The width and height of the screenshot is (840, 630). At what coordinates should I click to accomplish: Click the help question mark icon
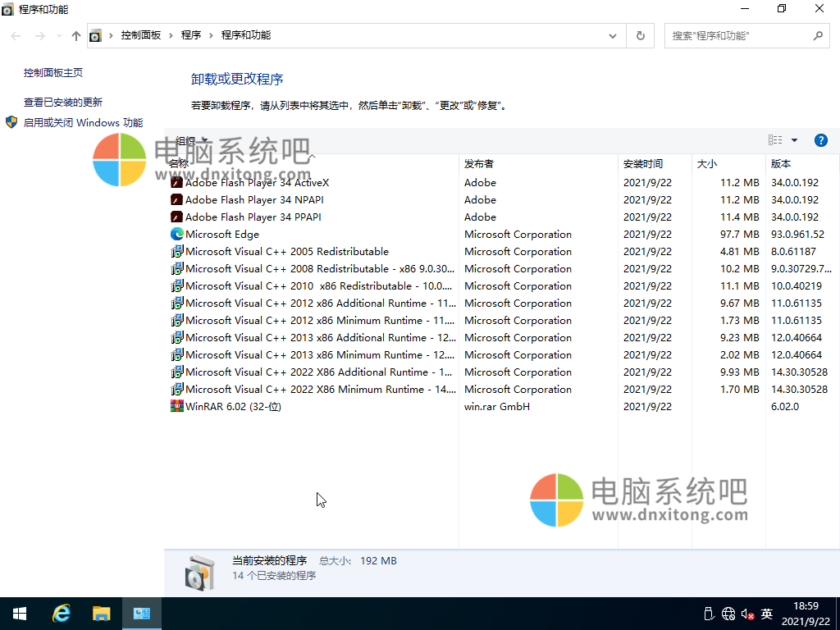820,140
